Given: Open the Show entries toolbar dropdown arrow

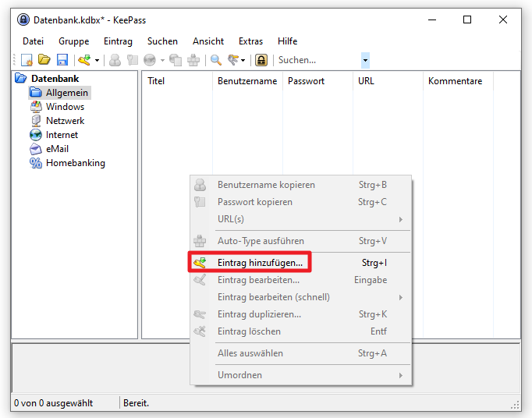Looking at the screenshot, I should coord(243,60).
